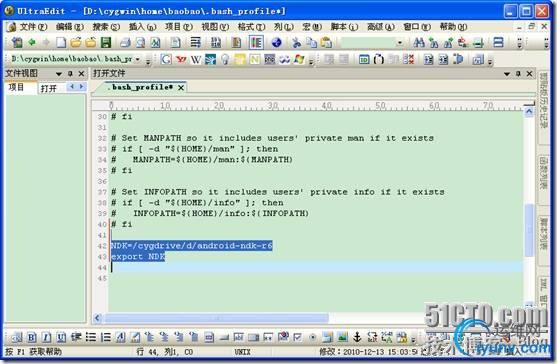Viewport: 557px width, 364px height.
Task: Click the HTML Underline U icon
Action: pos(61,337)
